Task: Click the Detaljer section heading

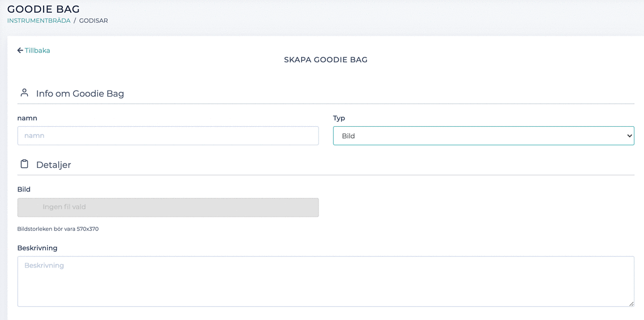Action: 53,165
